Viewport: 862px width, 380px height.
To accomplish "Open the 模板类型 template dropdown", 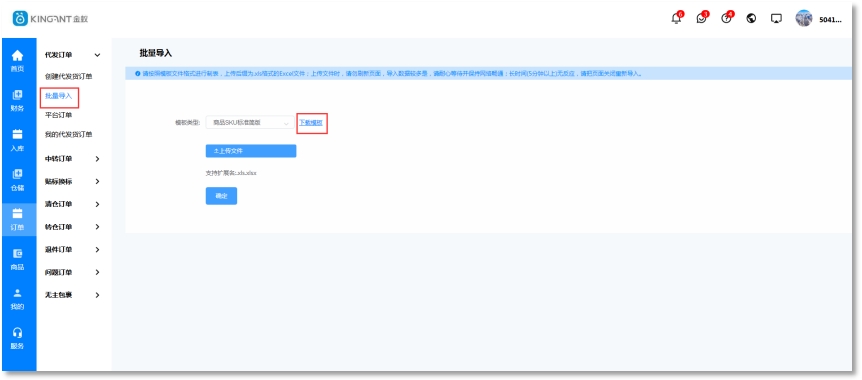I will [249, 123].
